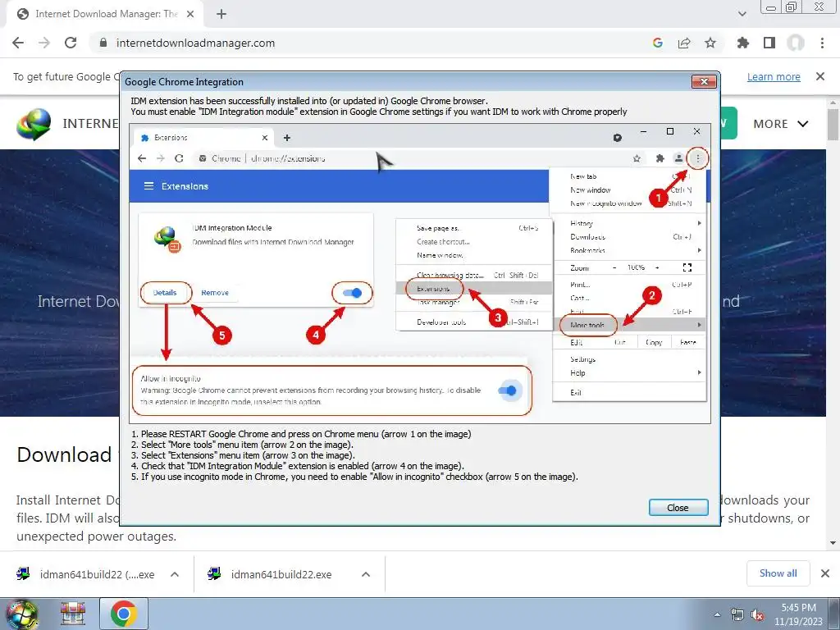840x630 pixels.
Task: Show hidden system tray icons arrow
Action: click(717, 614)
